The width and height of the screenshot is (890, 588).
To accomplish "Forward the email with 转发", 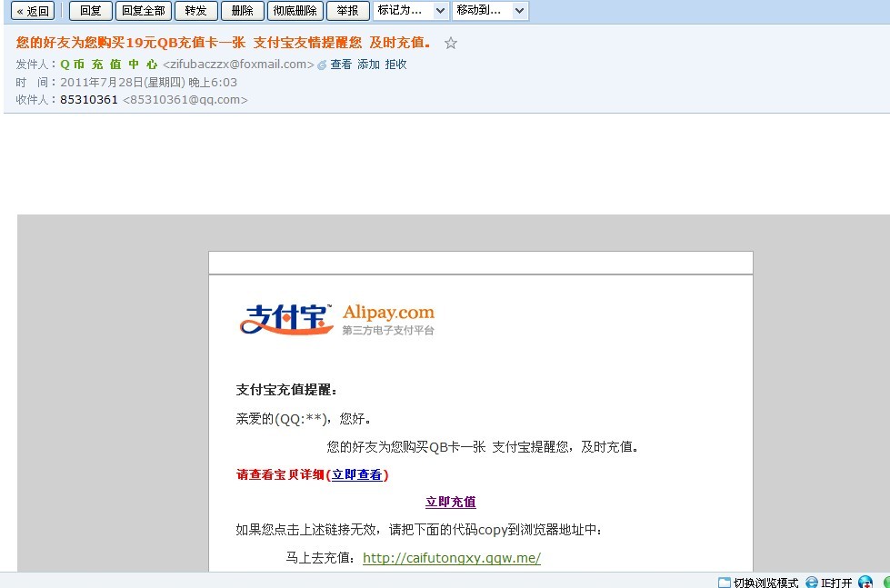I will click(x=195, y=11).
